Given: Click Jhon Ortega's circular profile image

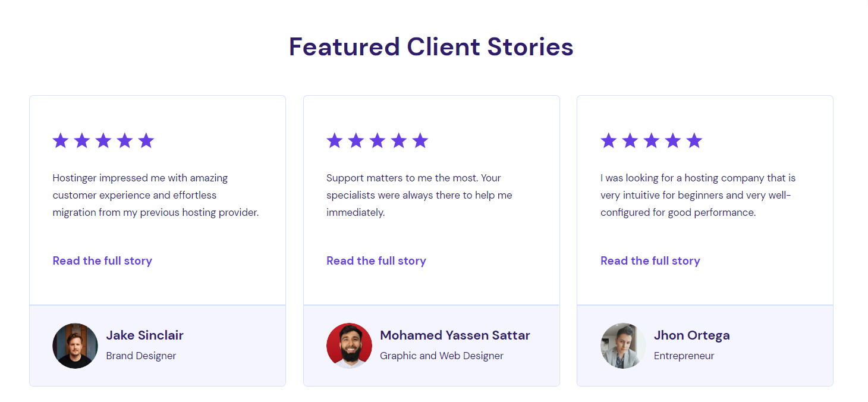Looking at the screenshot, I should (x=623, y=346).
